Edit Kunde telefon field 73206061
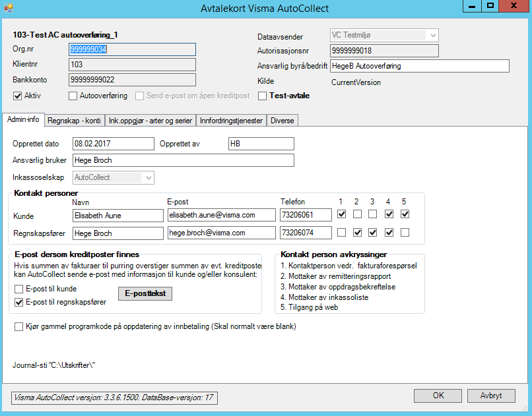Screen dimensions: 532x416 (306, 215)
